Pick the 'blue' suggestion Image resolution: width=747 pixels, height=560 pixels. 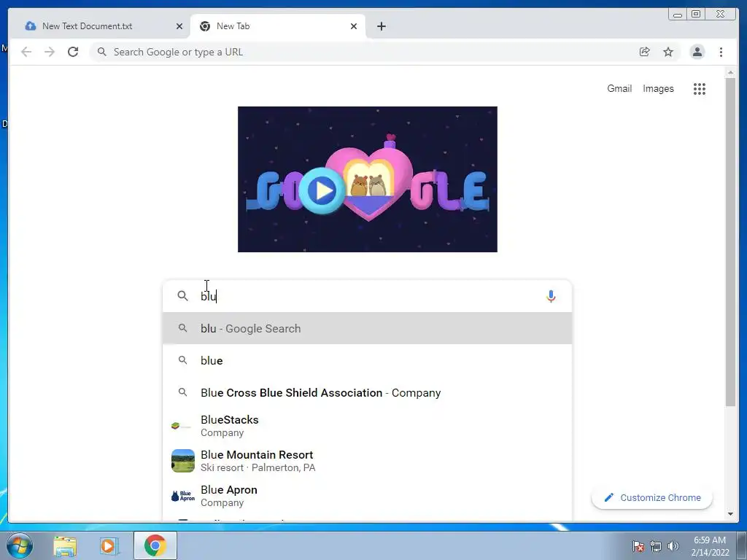[368, 360]
